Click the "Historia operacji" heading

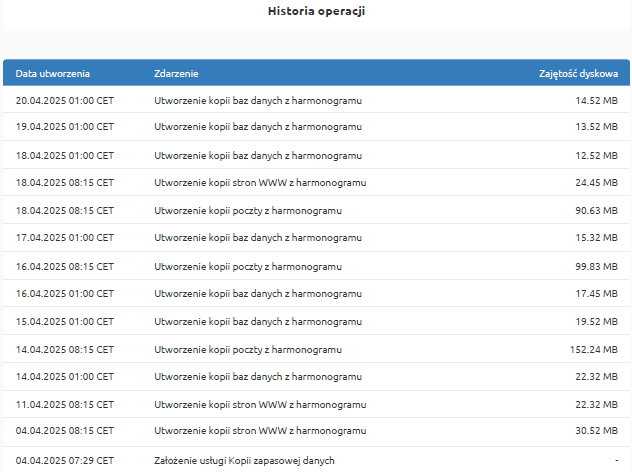[x=316, y=12]
